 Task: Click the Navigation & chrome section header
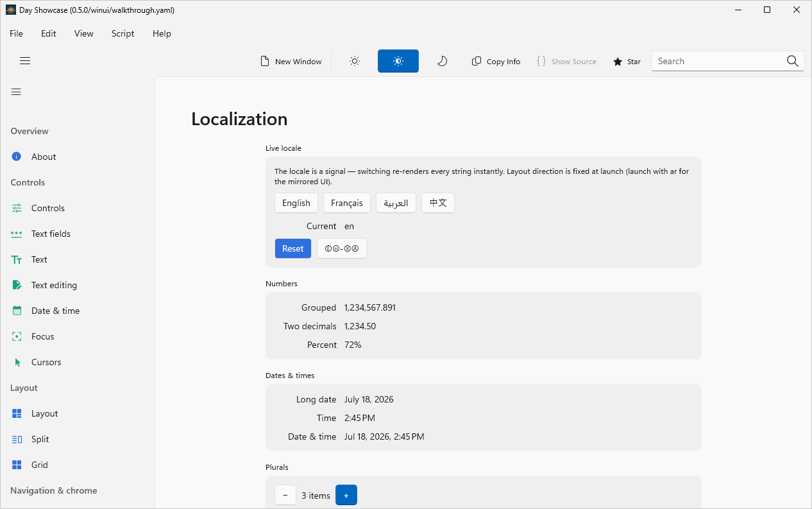54,490
